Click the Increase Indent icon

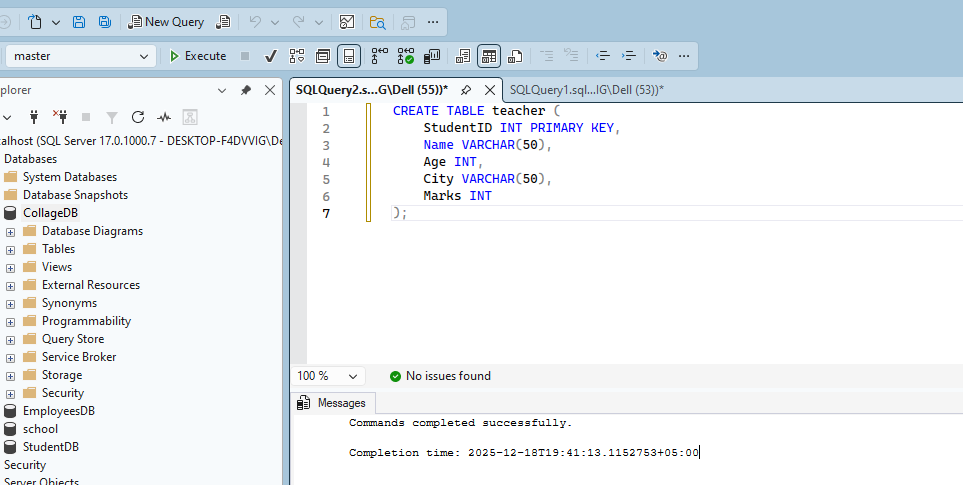pos(629,56)
